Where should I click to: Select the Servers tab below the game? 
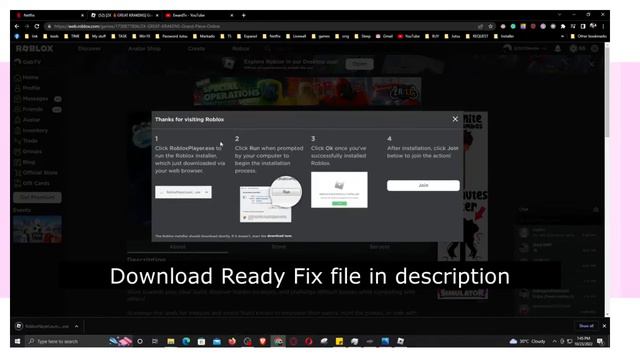[380, 247]
